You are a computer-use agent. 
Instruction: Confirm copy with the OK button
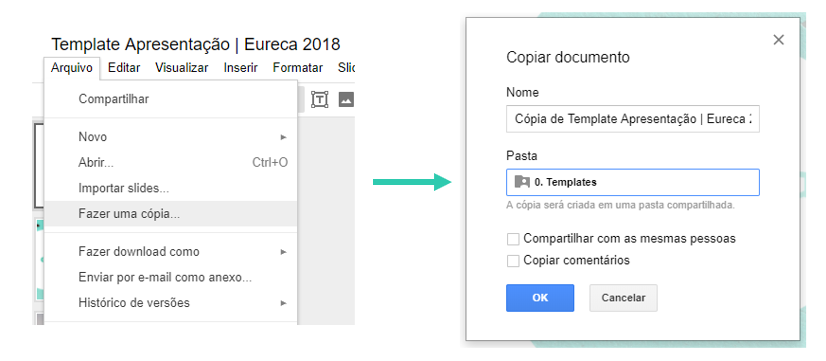point(540,298)
